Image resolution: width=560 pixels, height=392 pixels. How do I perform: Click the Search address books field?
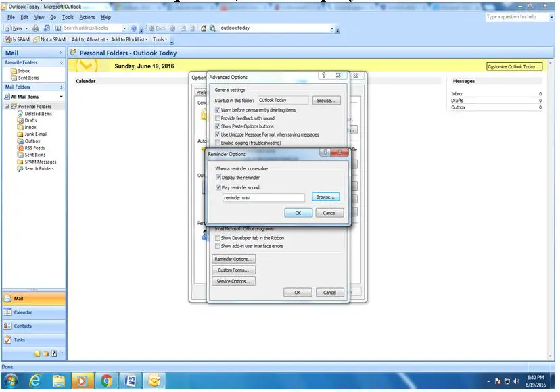click(x=92, y=28)
